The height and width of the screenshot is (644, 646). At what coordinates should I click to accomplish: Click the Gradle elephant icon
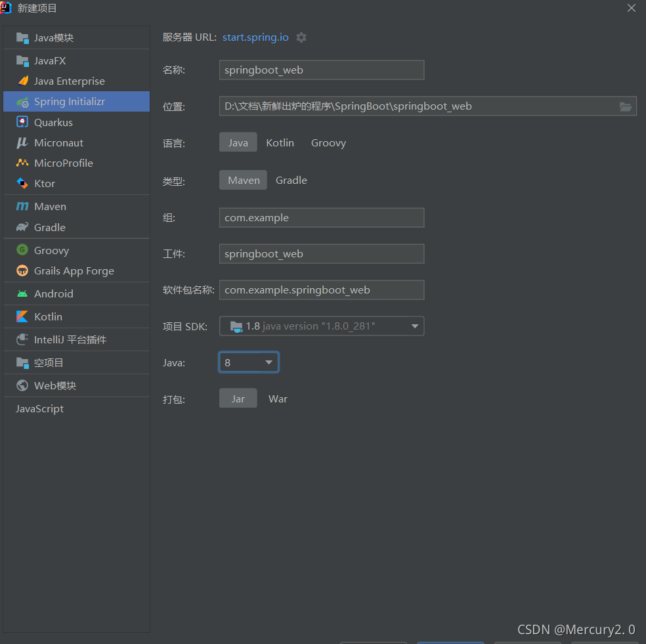tap(22, 227)
